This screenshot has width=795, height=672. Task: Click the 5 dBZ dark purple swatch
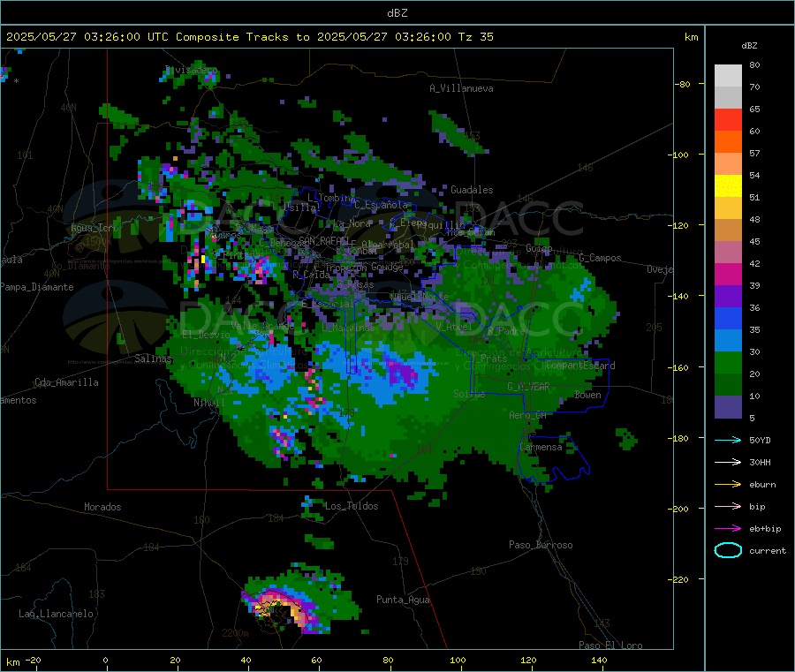pos(728,407)
